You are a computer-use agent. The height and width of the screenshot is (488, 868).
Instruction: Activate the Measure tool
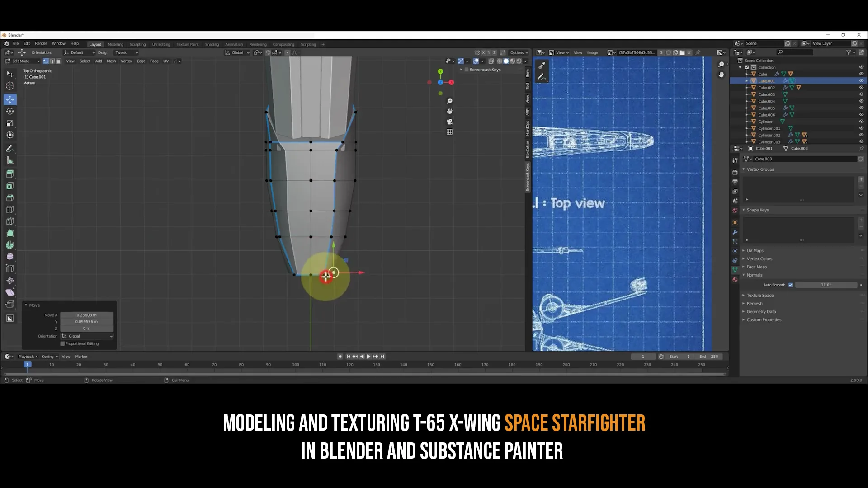(10, 160)
